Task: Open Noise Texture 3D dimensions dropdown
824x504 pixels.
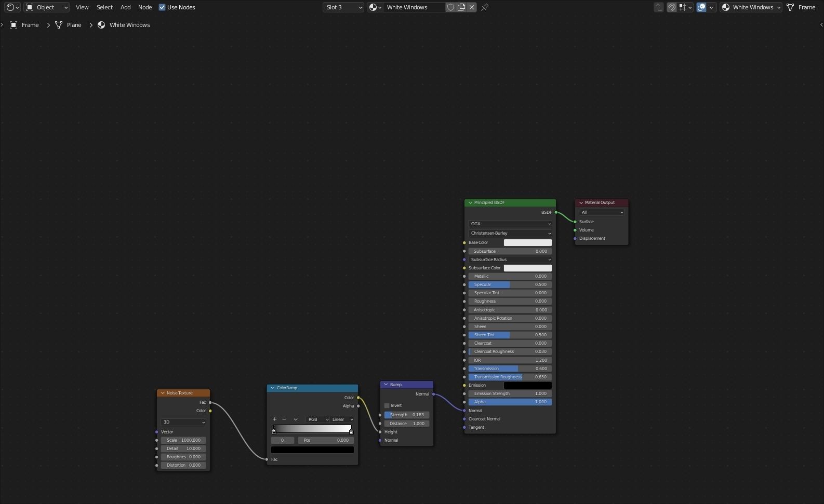Action: click(x=183, y=422)
